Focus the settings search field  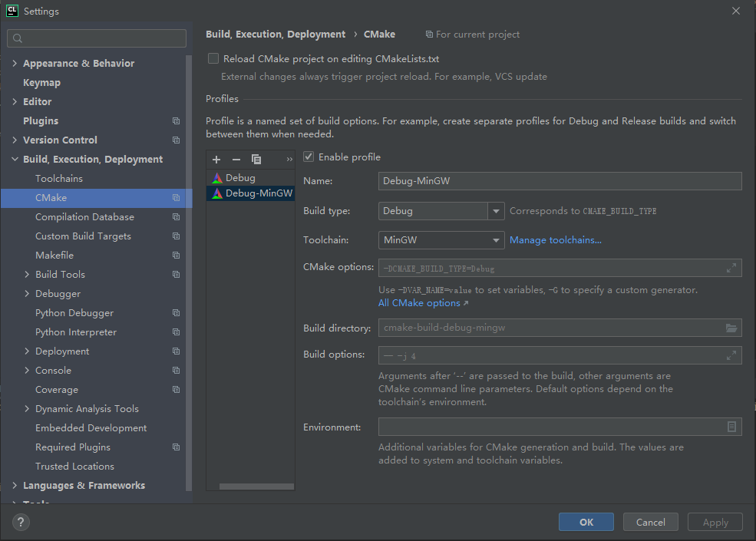point(97,38)
